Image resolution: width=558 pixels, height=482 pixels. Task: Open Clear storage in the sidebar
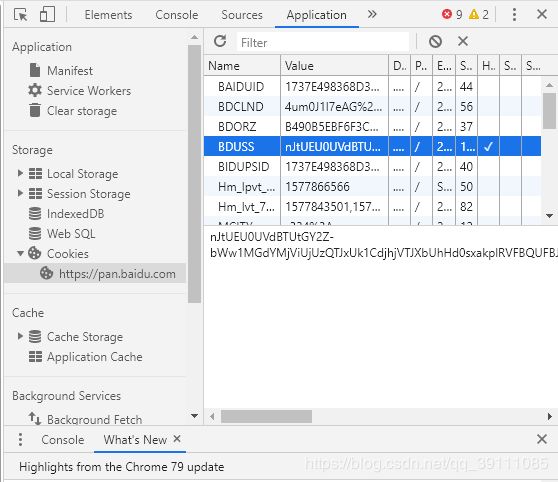click(x=82, y=111)
